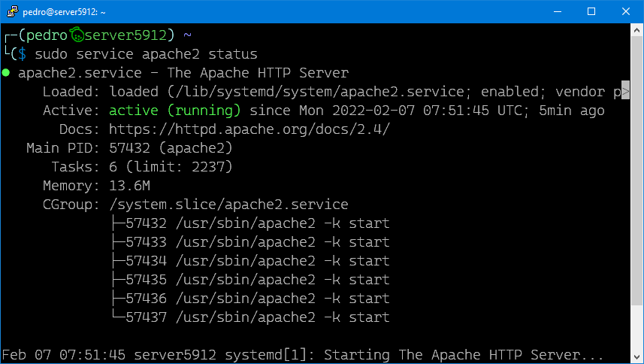The image size is (644, 364).
Task: Click 'server5912' hostname in the prompt
Action: tap(125, 35)
